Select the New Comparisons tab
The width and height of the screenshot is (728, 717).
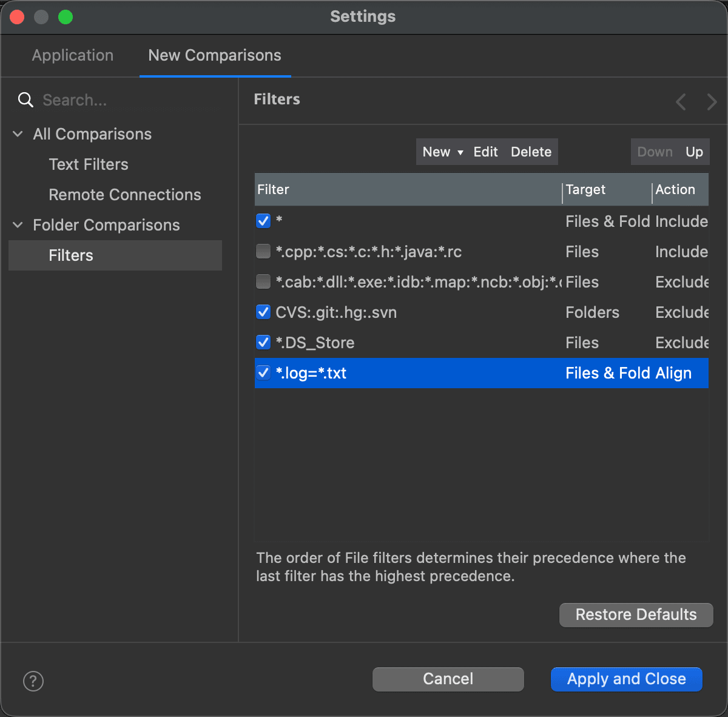pos(215,55)
